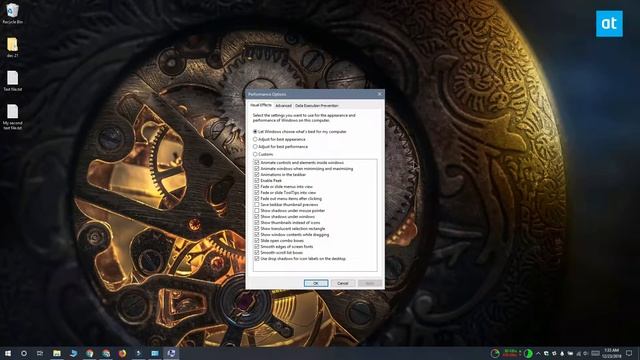Disable 'Fade out menu items after clicking'
Screen dimensions: 640x360
[x=257, y=198]
